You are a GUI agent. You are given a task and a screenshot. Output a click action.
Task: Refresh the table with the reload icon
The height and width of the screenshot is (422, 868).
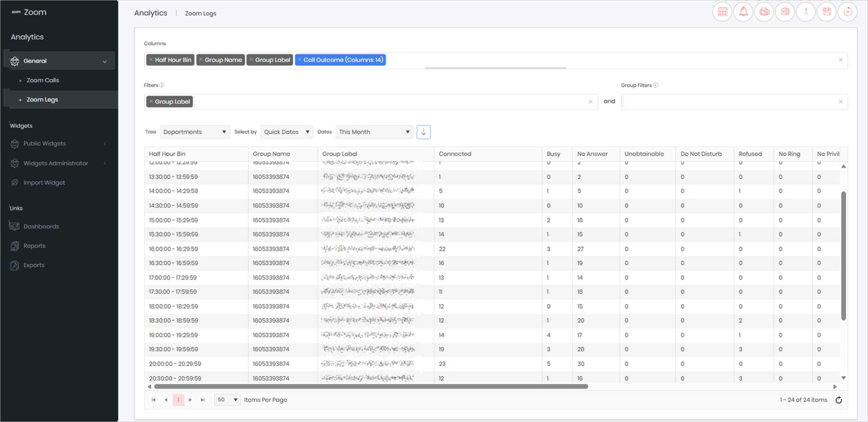click(x=839, y=400)
